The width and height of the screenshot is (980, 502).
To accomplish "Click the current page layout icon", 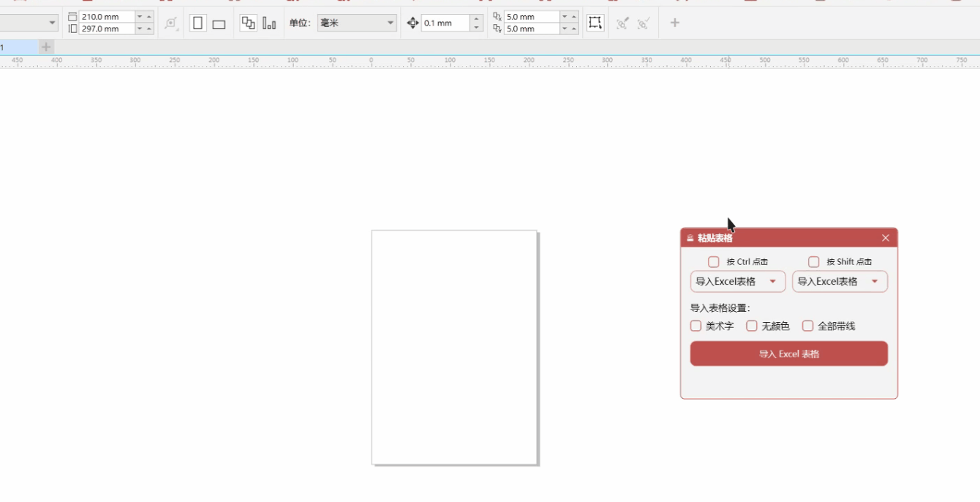I will click(269, 23).
